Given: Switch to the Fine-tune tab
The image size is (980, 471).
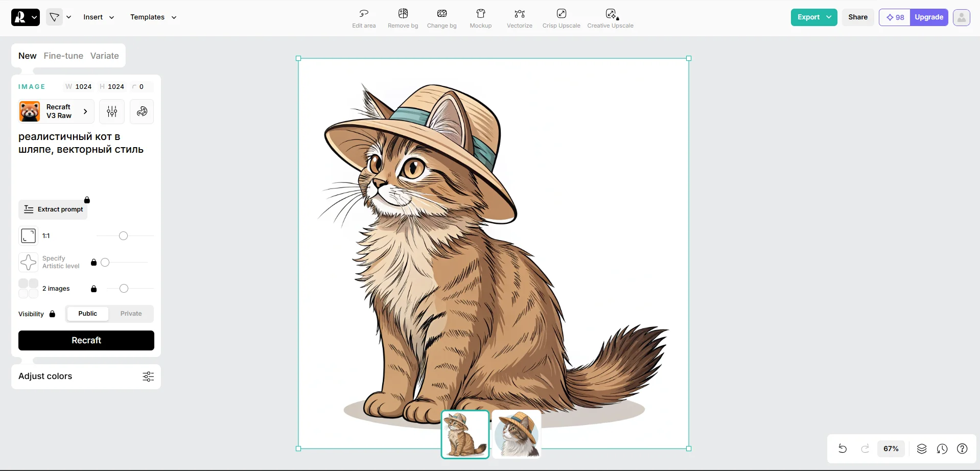Looking at the screenshot, I should [63, 56].
